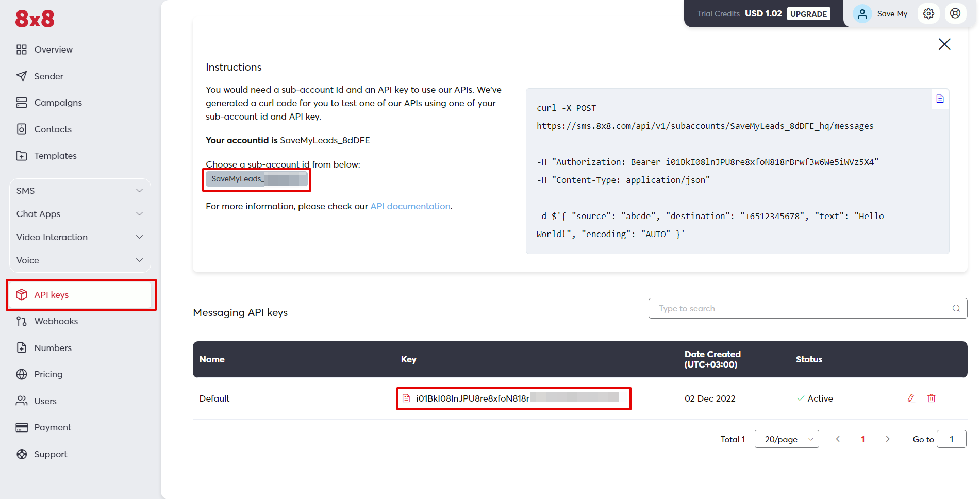The image size is (980, 499).
Task: Delete the Default API key
Action: tap(932, 398)
